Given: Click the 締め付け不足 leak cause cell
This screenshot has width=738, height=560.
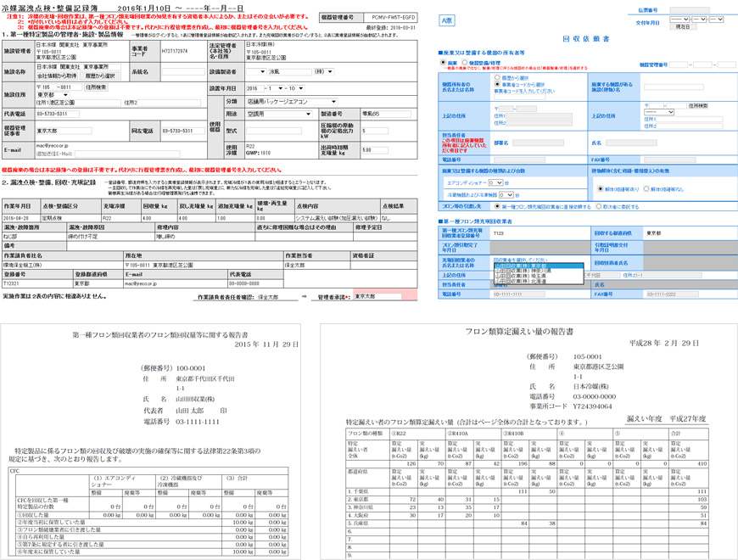Looking at the screenshot, I should coord(111,237).
